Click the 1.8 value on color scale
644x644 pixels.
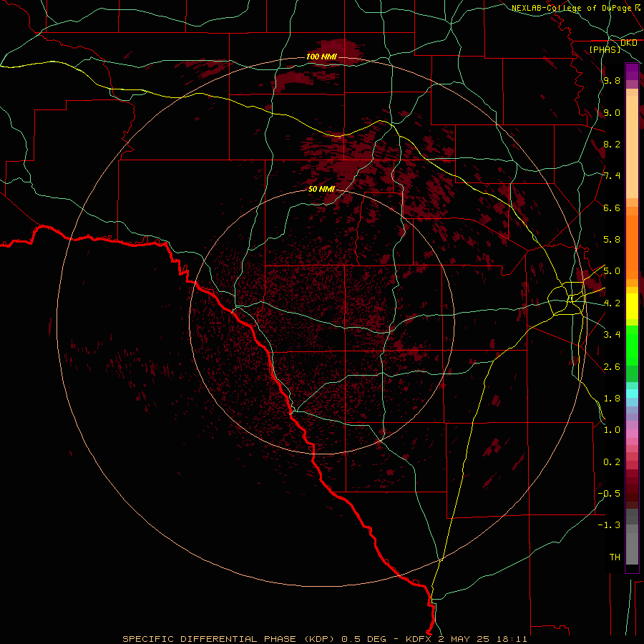click(612, 399)
